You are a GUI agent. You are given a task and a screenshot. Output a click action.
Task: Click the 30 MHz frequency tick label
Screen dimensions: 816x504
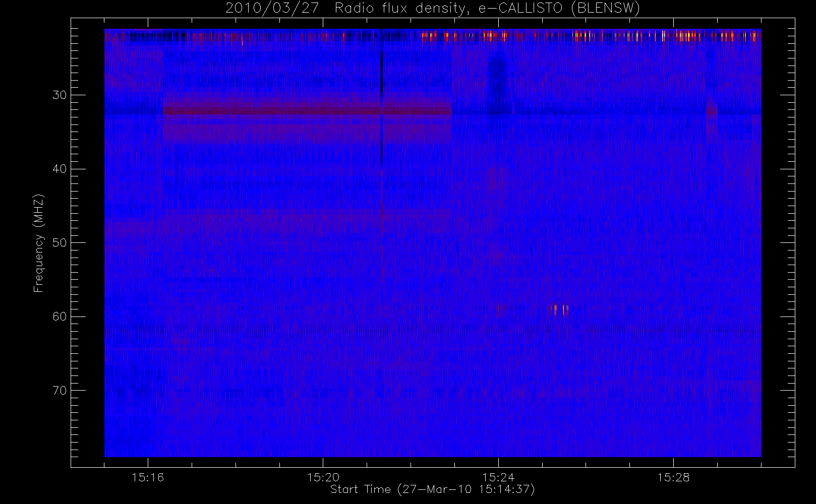59,95
